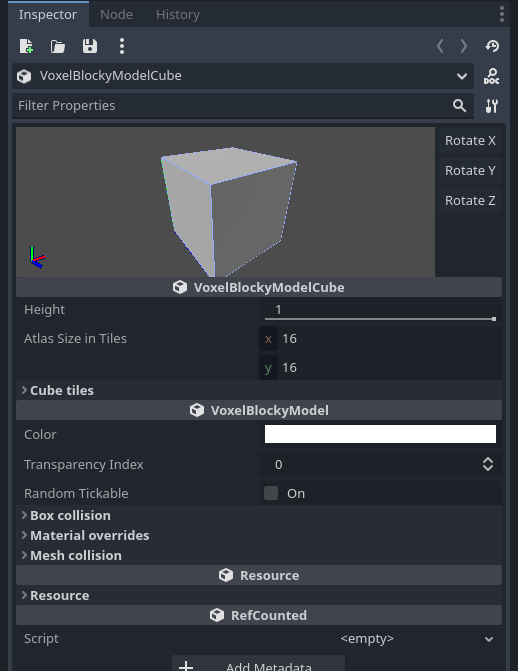Click the Height value field
This screenshot has width=518, height=671.
(380, 309)
